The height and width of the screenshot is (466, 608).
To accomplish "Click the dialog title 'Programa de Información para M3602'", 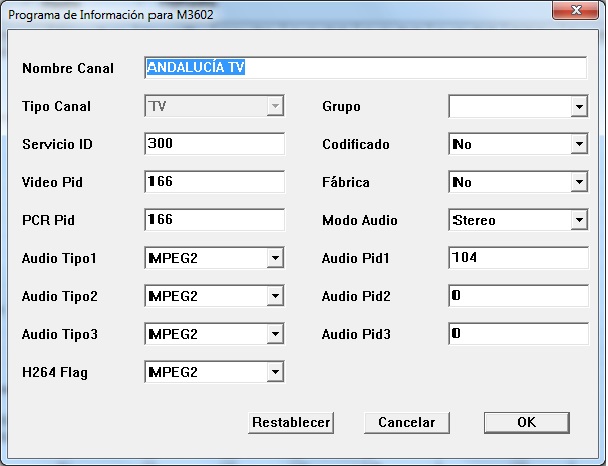I will click(x=111, y=15).
